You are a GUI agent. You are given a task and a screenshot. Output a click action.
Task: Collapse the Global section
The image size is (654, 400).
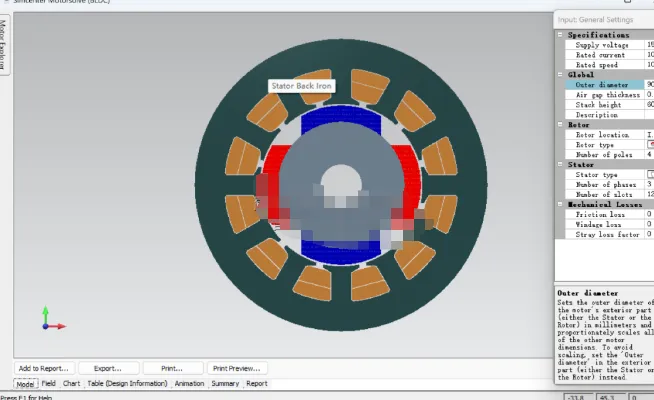coord(560,75)
